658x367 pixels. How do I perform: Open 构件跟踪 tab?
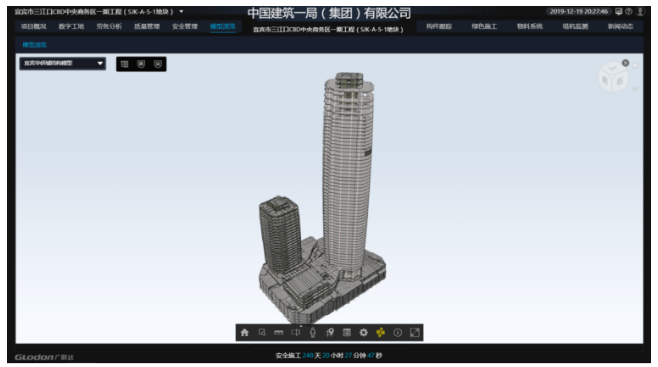439,26
